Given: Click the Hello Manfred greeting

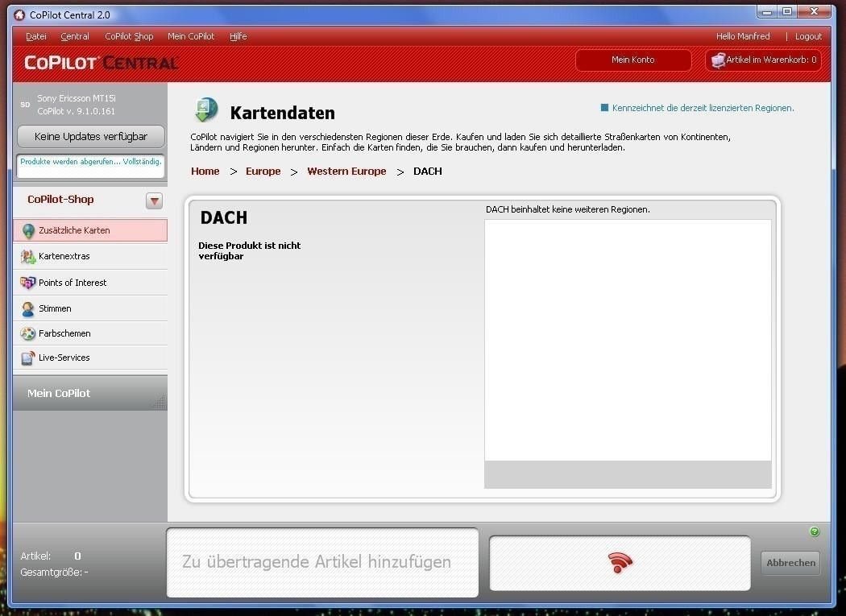Looking at the screenshot, I should (742, 36).
